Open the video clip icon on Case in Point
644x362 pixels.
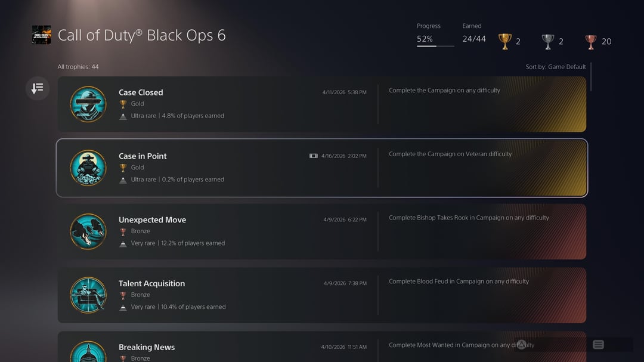click(314, 156)
